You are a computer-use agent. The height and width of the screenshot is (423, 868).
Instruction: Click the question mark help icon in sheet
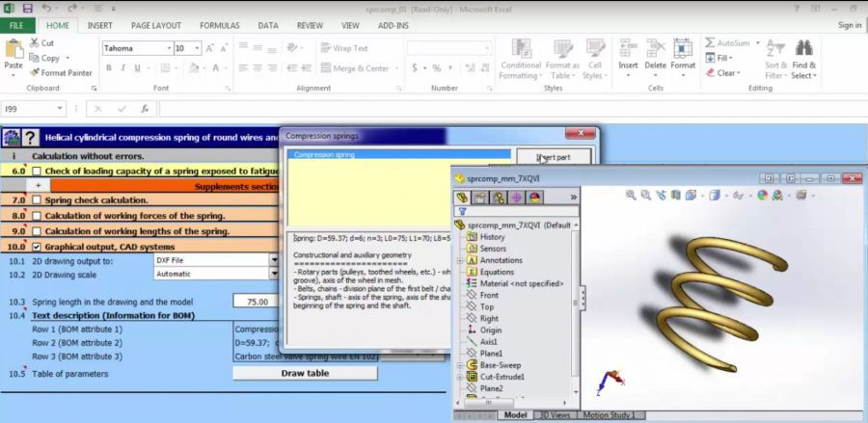pyautogui.click(x=31, y=137)
